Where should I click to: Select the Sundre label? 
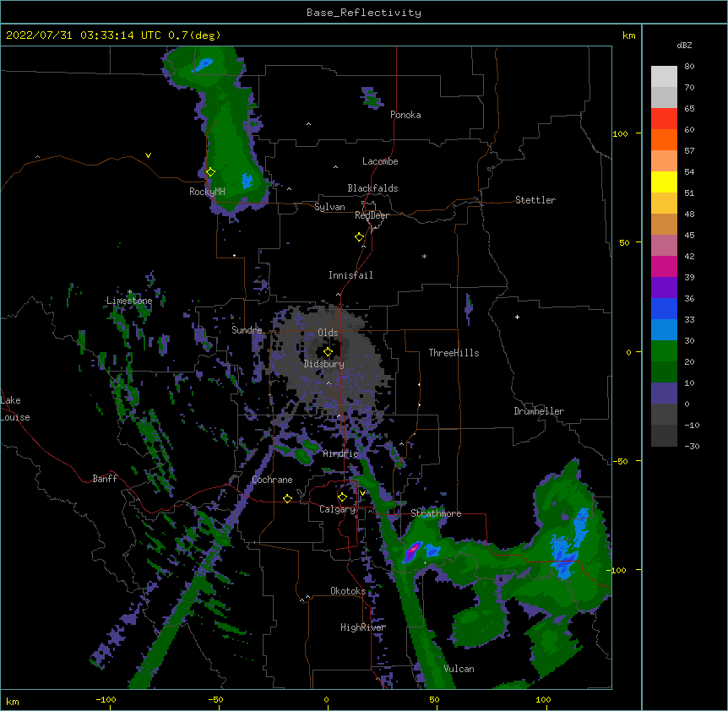tap(247, 330)
